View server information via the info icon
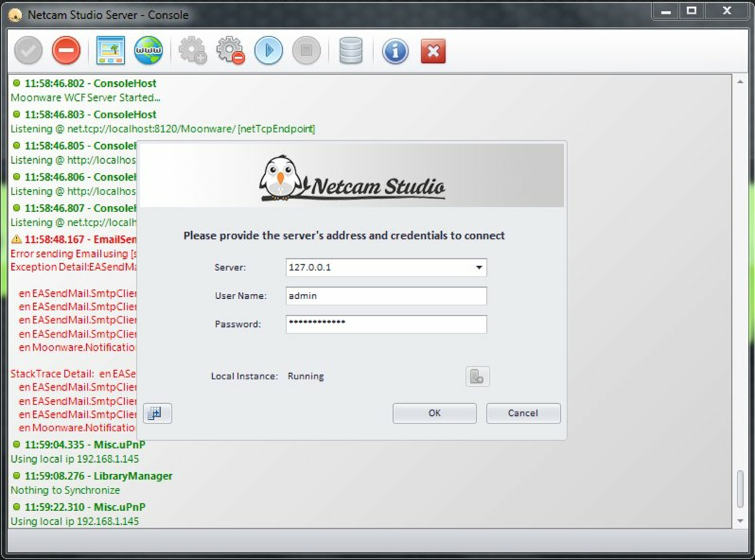 coord(395,50)
